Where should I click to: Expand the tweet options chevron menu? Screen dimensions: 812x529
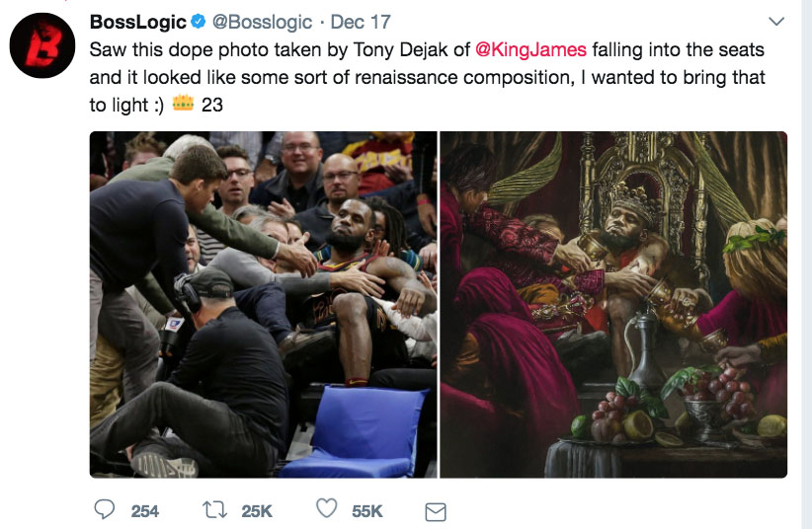pos(776,22)
